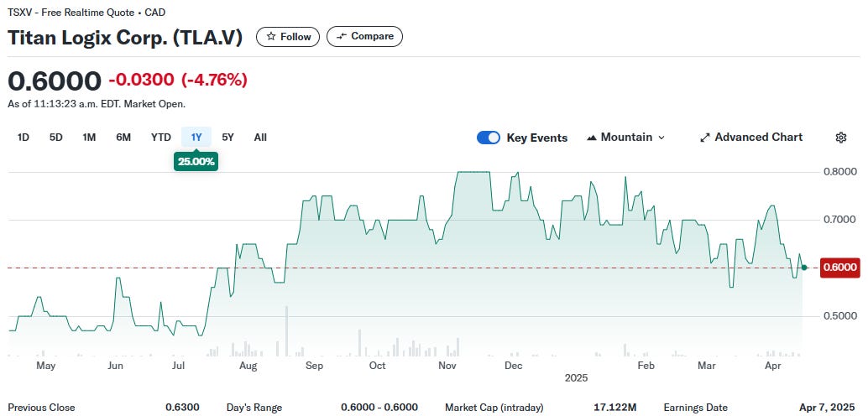The height and width of the screenshot is (416, 868).
Task: Click the 0.7000 y-axis label
Action: coord(839,221)
